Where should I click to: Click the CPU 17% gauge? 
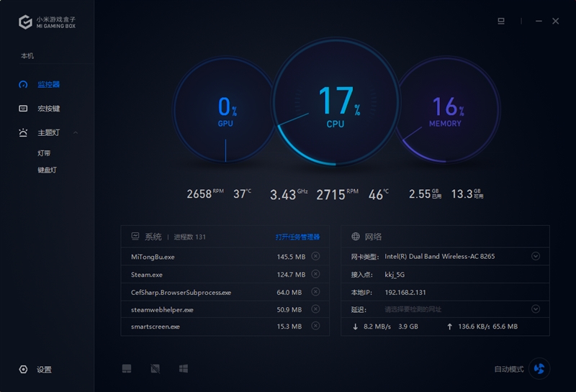(x=336, y=102)
